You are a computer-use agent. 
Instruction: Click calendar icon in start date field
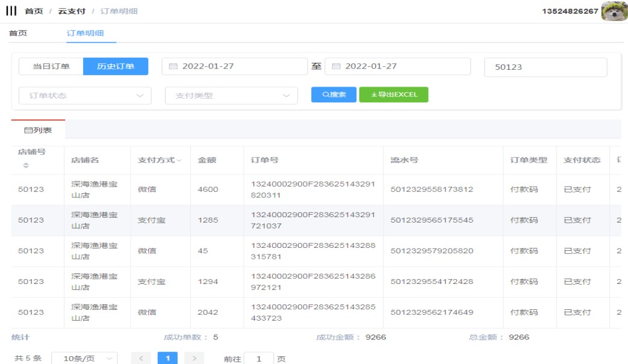point(173,67)
